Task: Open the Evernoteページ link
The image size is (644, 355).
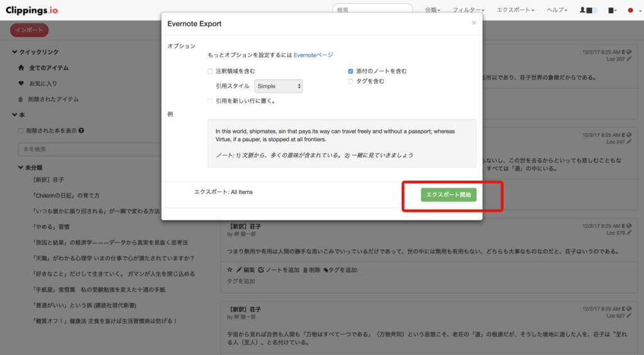Action: coord(313,55)
